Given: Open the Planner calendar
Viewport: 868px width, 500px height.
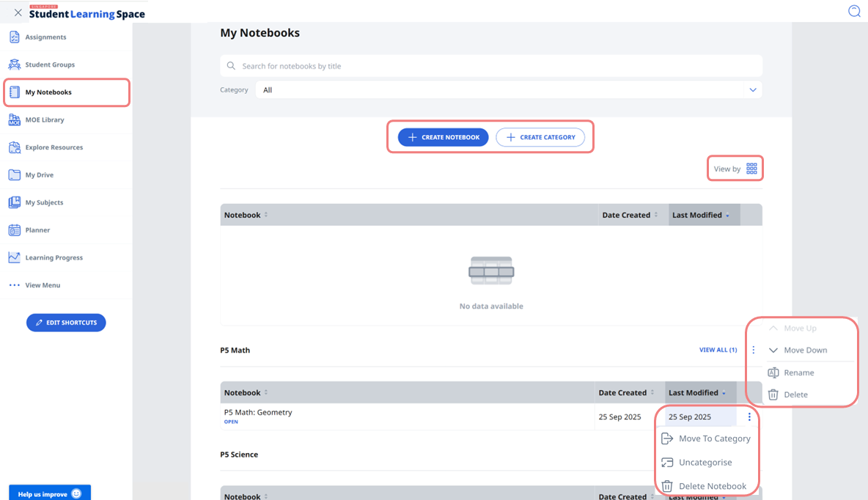Looking at the screenshot, I should pos(37,230).
